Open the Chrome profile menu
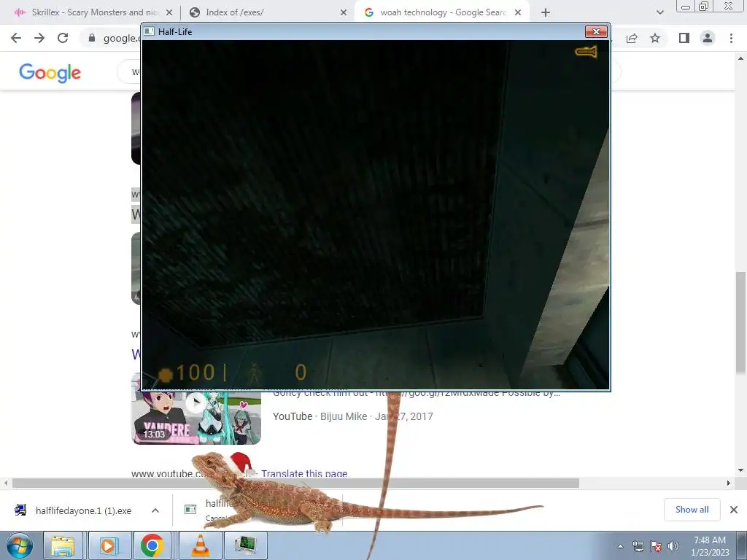The image size is (747, 560). (708, 38)
